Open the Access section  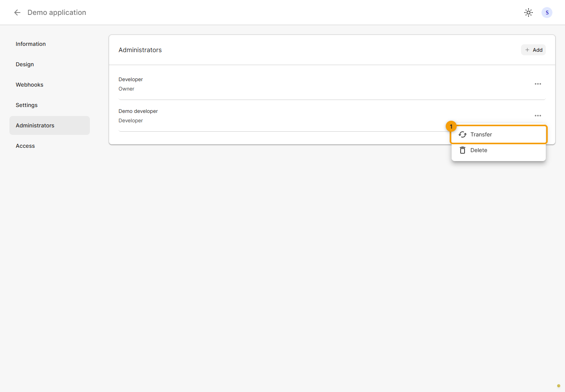(x=49, y=146)
